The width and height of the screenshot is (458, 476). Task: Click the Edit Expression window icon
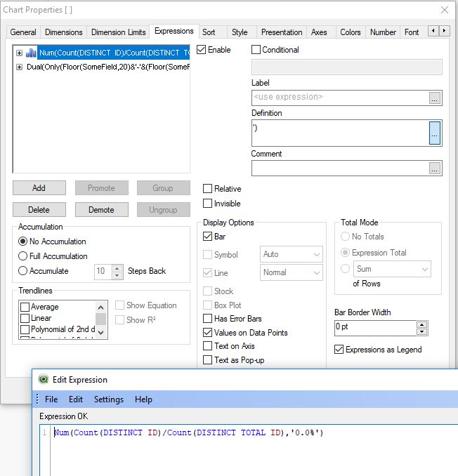click(x=44, y=380)
